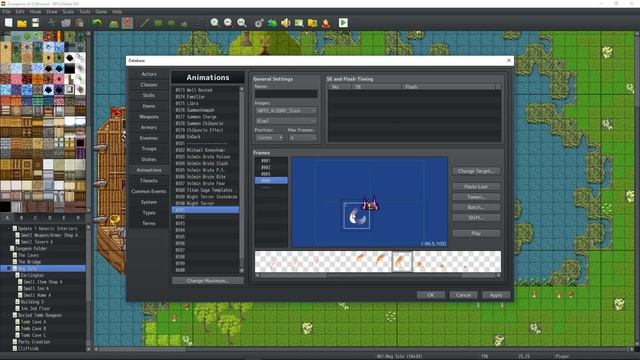
Task: Click the Batch button
Action: tap(476, 207)
